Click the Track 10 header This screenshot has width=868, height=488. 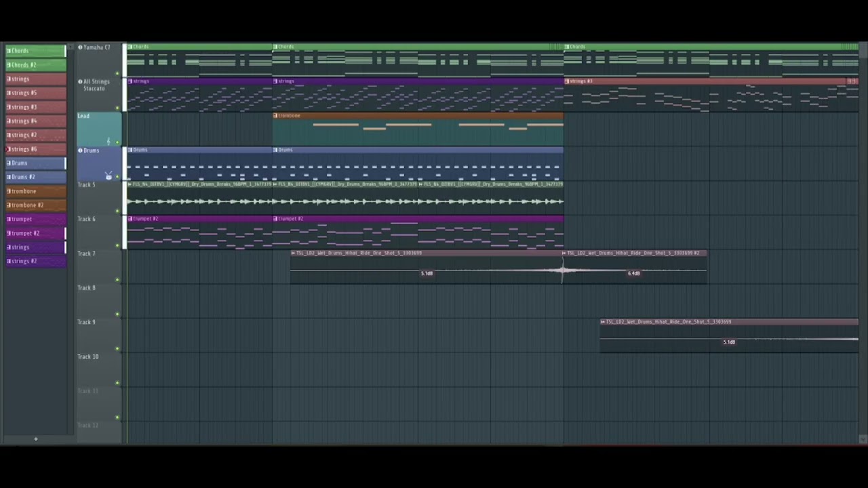coord(98,370)
